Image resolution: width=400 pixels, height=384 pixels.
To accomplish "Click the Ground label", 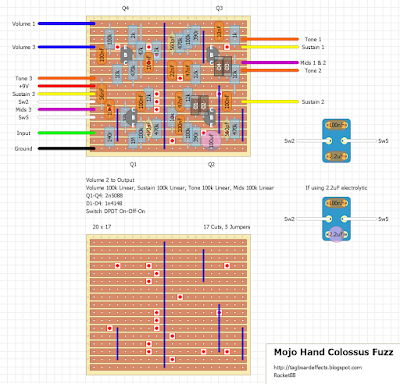I will [x=23, y=149].
